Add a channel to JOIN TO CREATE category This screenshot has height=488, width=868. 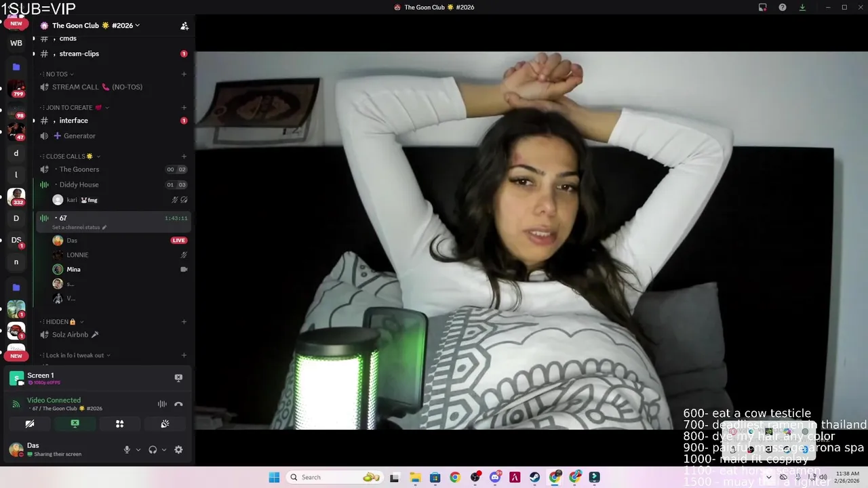pyautogui.click(x=184, y=108)
